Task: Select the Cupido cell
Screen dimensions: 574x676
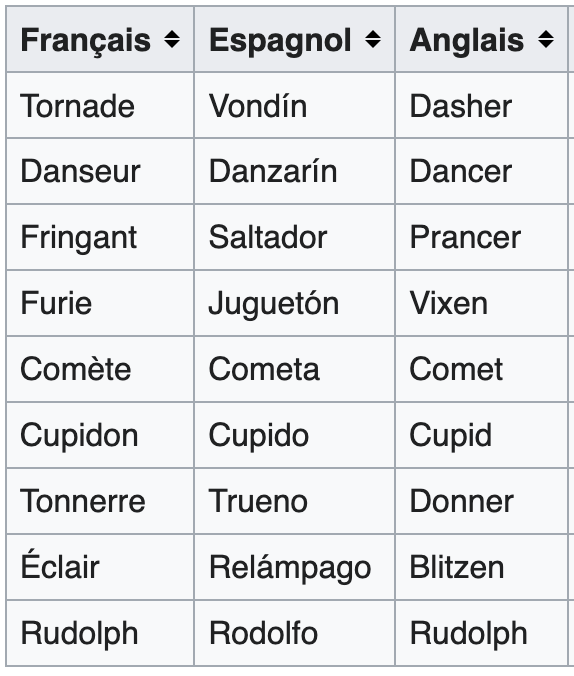Action: (295, 435)
